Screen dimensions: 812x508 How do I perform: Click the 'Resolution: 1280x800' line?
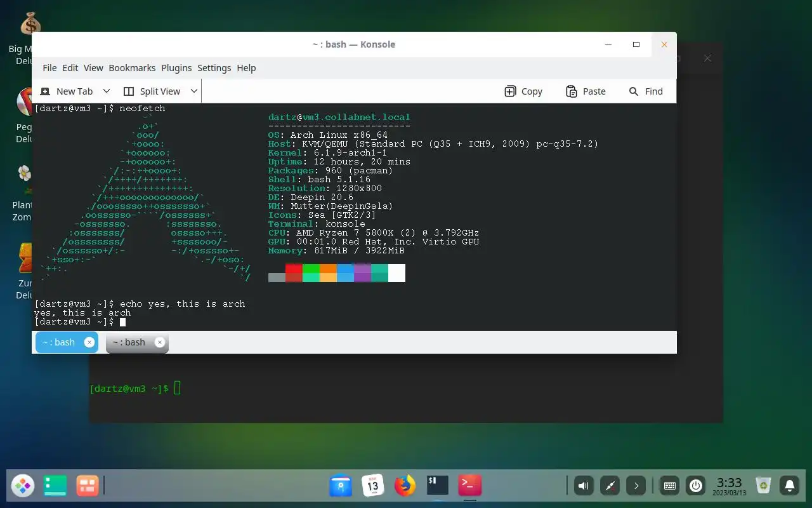pyautogui.click(x=325, y=189)
